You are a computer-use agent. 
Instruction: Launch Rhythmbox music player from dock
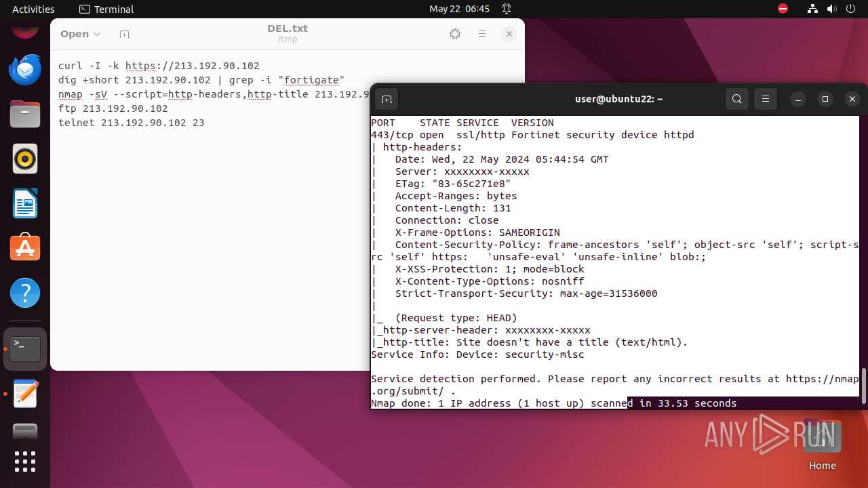pyautogui.click(x=25, y=159)
